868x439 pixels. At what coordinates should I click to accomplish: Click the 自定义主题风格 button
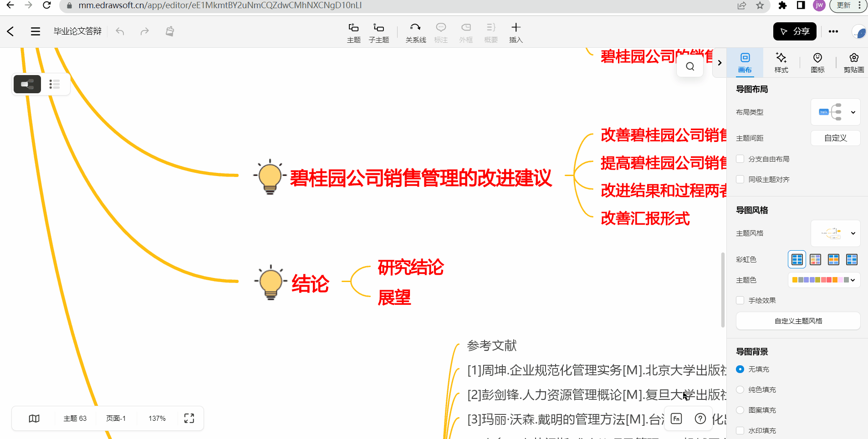coord(798,321)
